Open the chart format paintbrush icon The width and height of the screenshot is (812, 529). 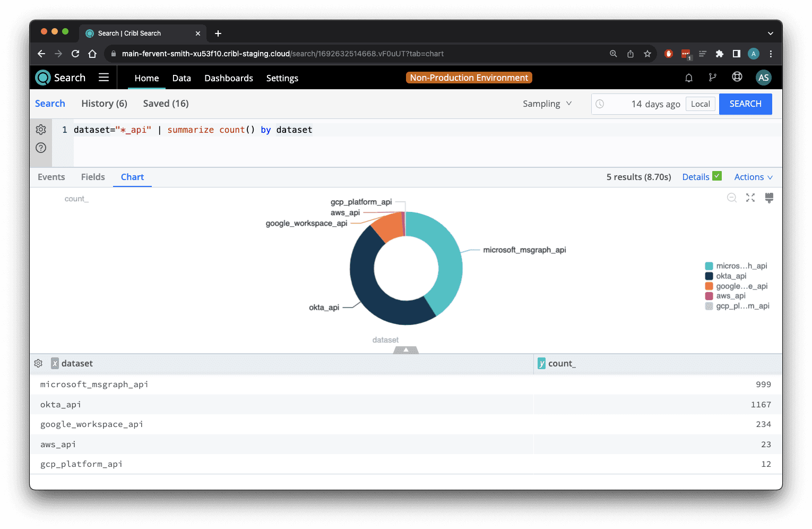769,198
